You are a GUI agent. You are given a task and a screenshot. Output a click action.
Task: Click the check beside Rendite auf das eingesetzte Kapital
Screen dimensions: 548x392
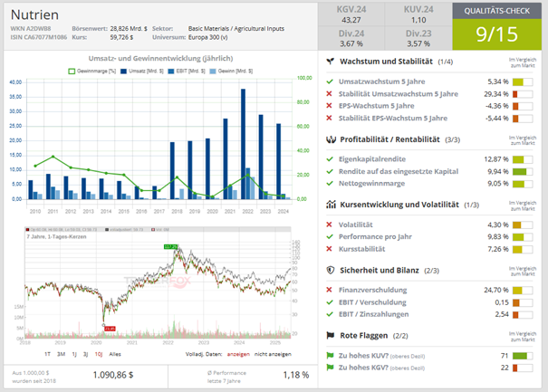click(x=329, y=171)
